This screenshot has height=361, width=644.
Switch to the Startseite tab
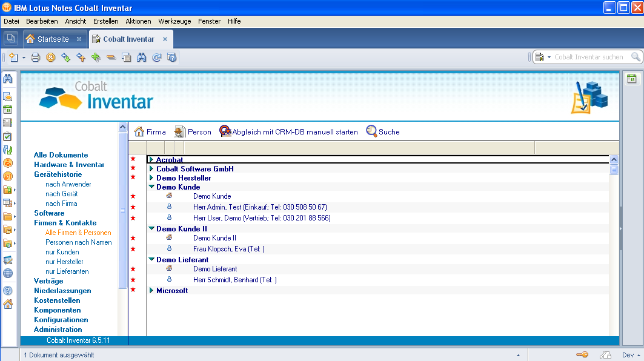[x=53, y=39]
